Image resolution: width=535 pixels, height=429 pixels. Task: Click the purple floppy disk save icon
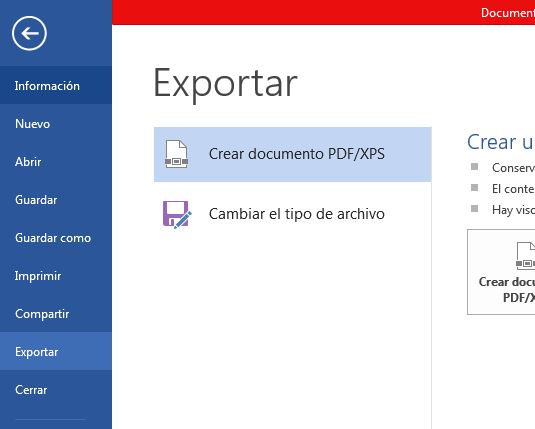(177, 214)
